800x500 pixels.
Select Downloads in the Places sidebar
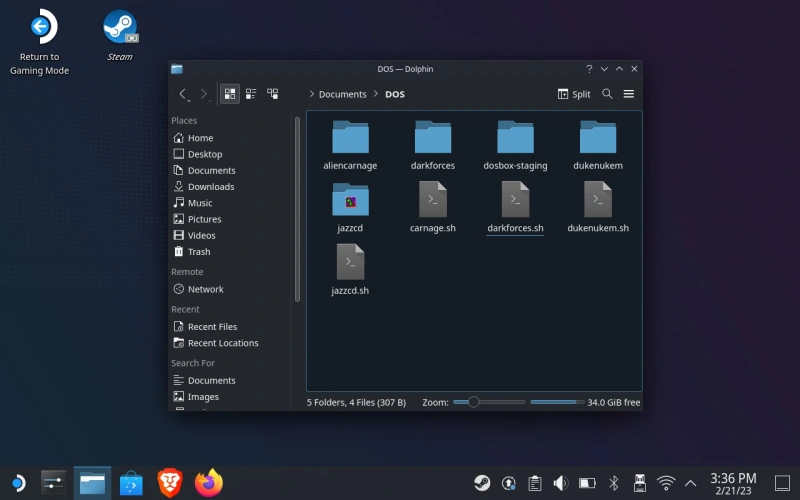point(210,187)
